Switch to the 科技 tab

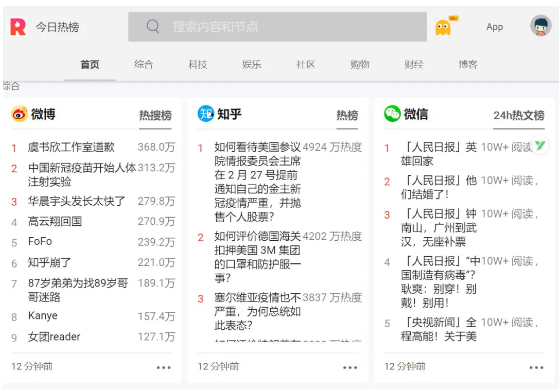[x=198, y=65]
